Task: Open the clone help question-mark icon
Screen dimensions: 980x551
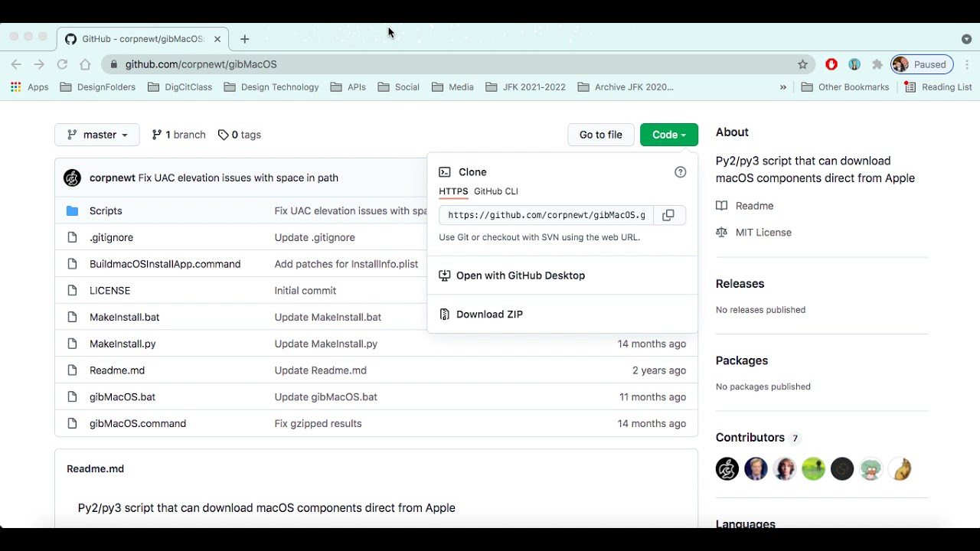Action: (x=680, y=172)
